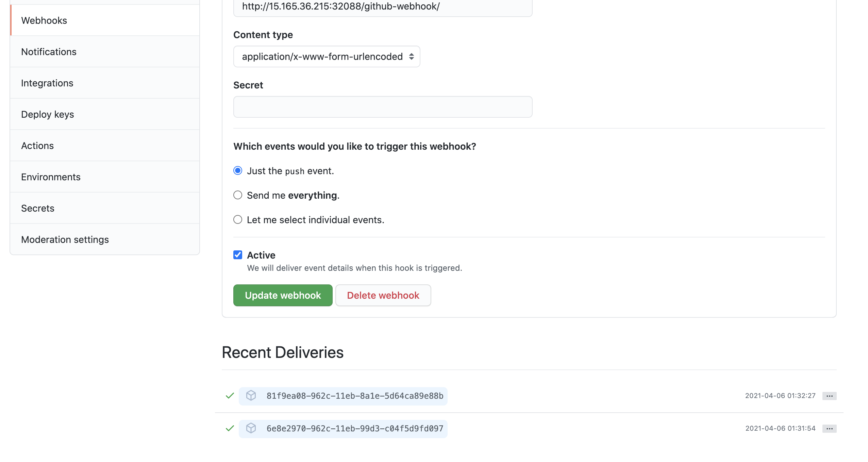Select the Just the push event radio button

pos(238,170)
